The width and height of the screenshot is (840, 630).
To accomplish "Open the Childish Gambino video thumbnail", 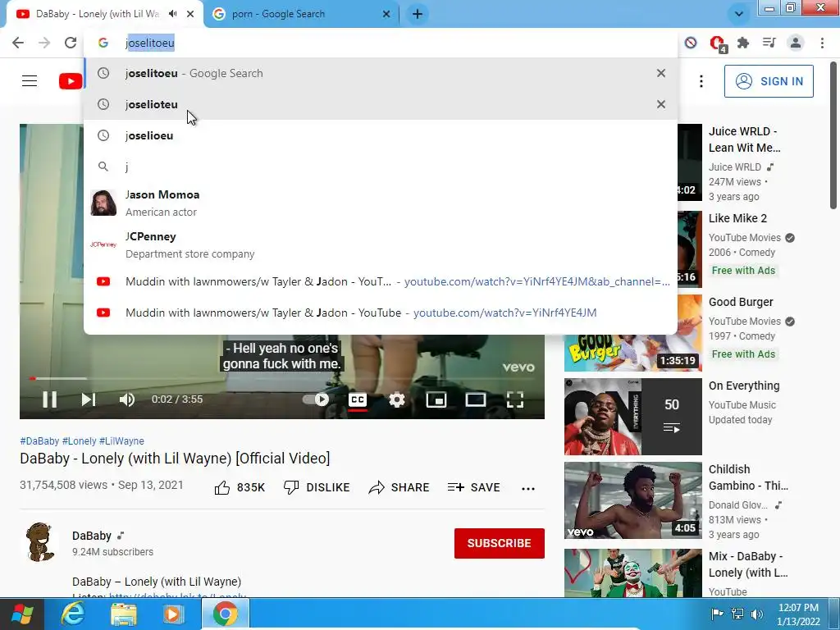I will click(x=632, y=500).
